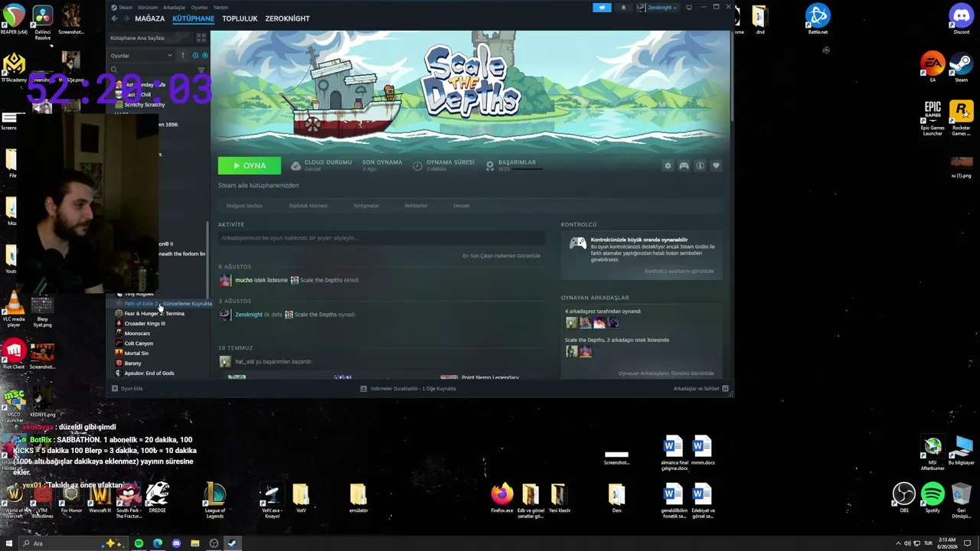Click the green OYNA play button

tap(250, 166)
